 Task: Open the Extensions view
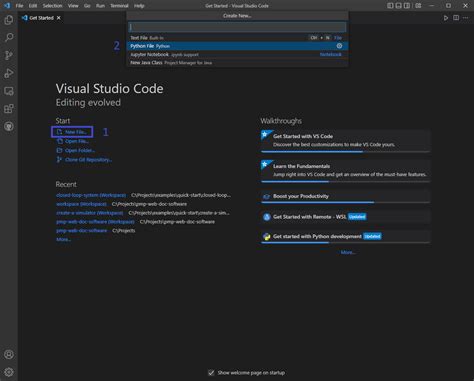click(x=9, y=109)
